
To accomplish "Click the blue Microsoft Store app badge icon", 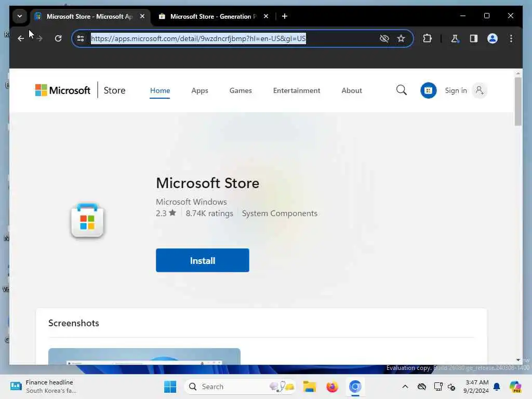I will [x=428, y=90].
